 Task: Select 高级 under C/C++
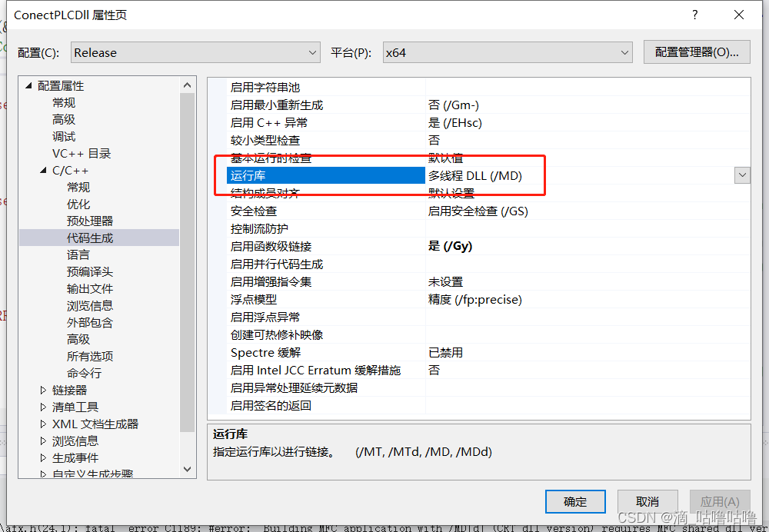coord(78,339)
